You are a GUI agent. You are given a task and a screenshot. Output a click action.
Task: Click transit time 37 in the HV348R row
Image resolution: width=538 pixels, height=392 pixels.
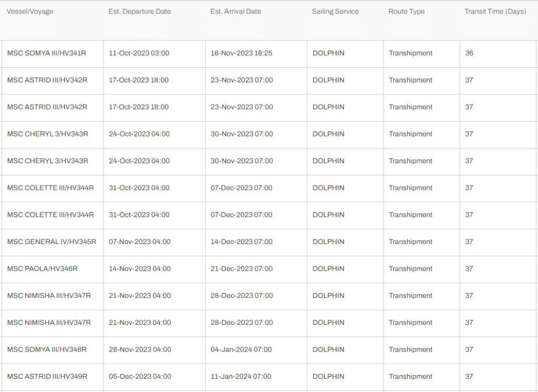(x=469, y=349)
